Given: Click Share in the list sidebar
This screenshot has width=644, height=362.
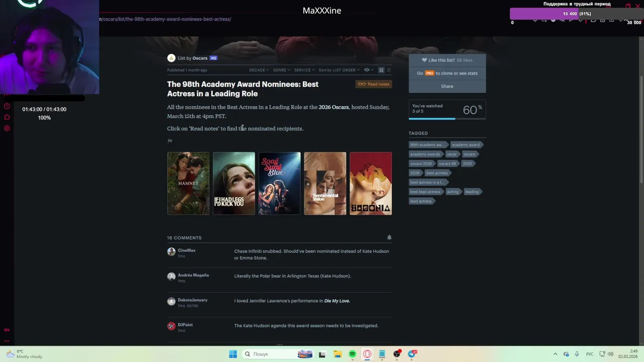Looking at the screenshot, I should click(x=447, y=86).
